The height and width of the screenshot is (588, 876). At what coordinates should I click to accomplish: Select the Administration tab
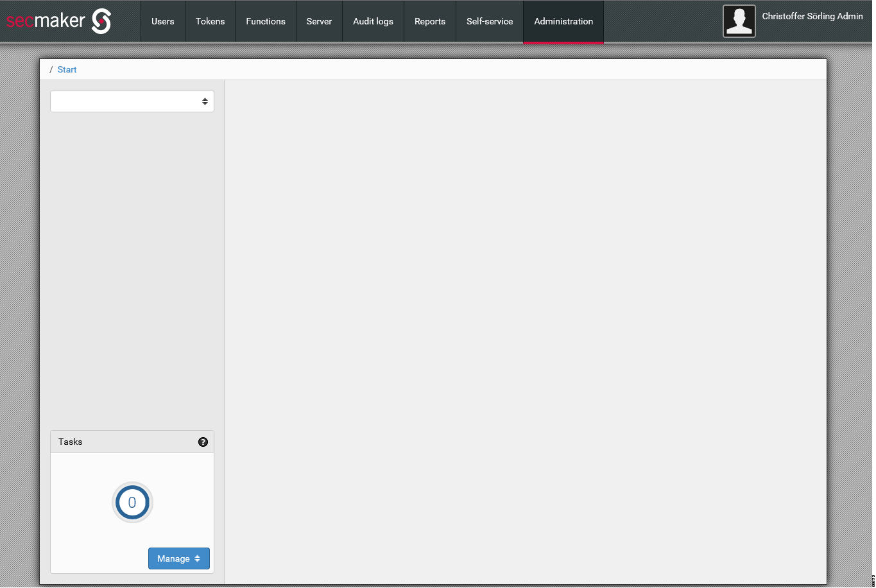[563, 21]
